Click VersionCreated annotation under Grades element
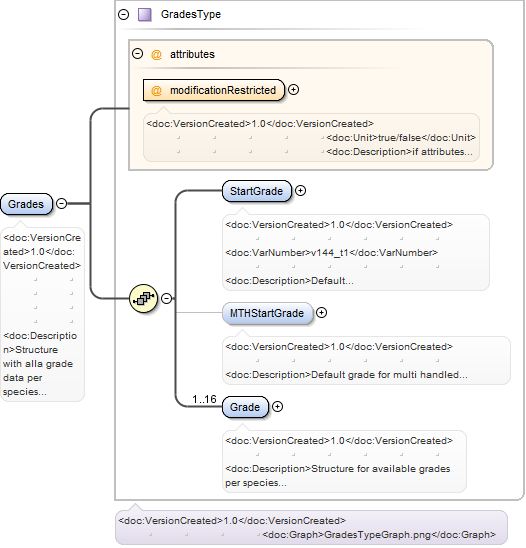Viewport: 526px width, 548px height. 42,252
